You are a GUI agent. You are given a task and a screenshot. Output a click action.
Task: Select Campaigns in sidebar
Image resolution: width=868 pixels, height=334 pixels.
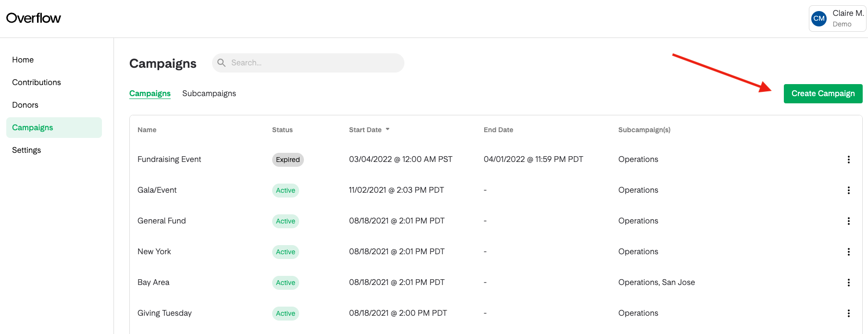click(x=54, y=127)
